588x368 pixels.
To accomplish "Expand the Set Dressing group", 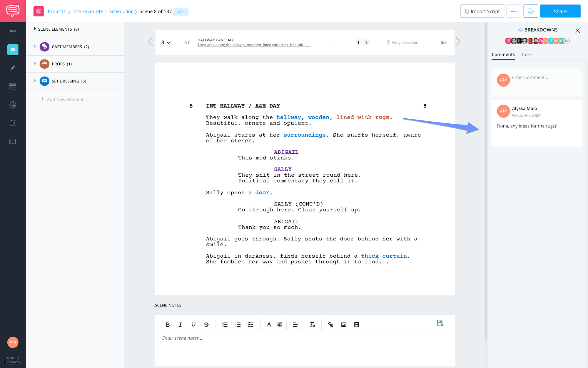I will coord(35,80).
